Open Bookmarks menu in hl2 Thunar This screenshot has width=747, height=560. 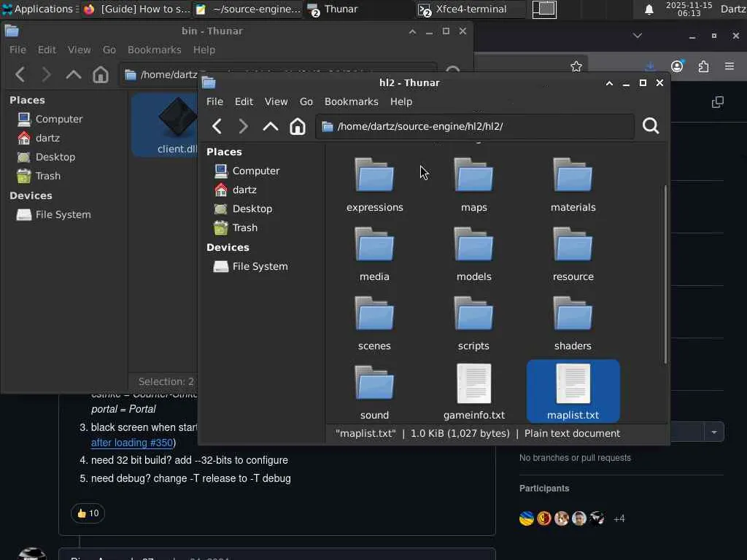click(x=351, y=101)
